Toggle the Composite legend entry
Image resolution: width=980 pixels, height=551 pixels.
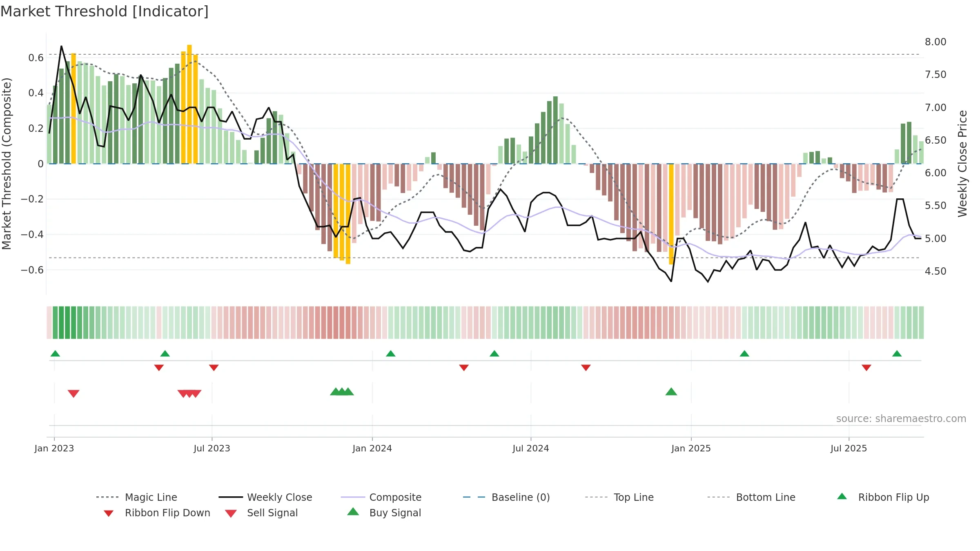point(381,497)
